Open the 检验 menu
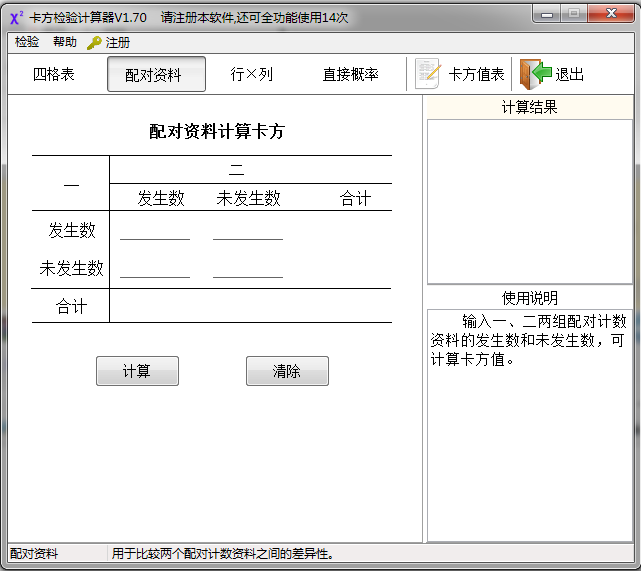The height and width of the screenshot is (571, 641). coord(27,42)
